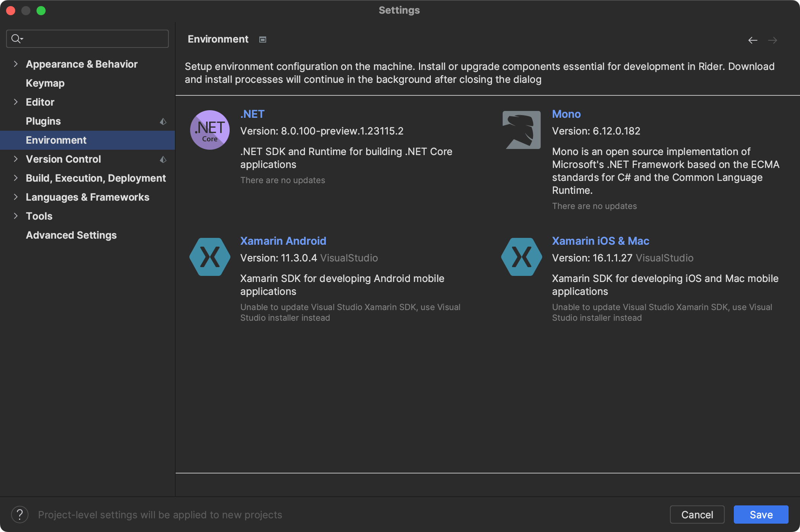Screen dimensions: 800x532
Task: Select Tools in the settings tree
Action: [x=39, y=216]
